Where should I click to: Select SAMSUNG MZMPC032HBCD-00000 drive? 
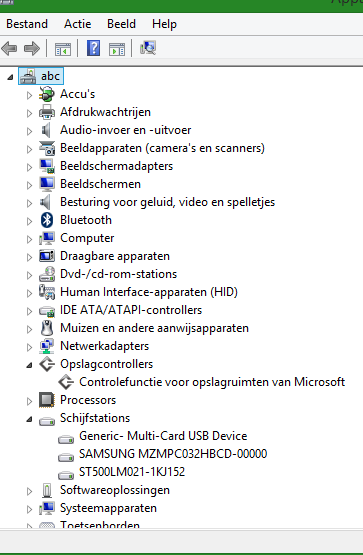pos(173,454)
